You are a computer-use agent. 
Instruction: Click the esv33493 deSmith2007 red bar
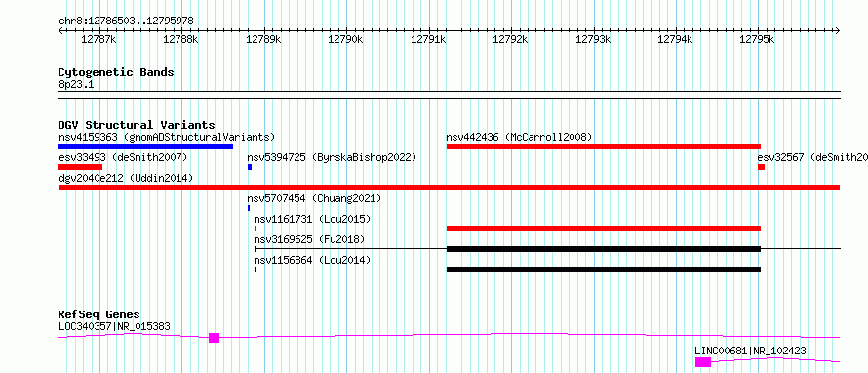point(80,167)
